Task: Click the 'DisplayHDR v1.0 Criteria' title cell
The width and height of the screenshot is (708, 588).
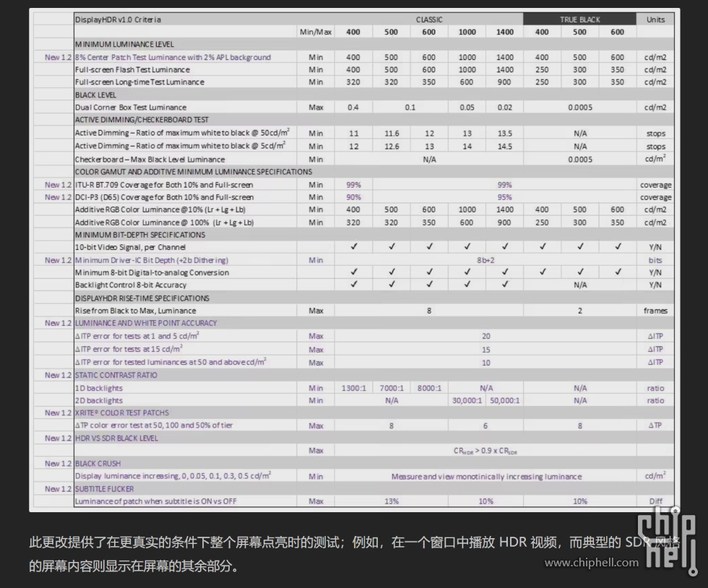Action: pos(118,20)
